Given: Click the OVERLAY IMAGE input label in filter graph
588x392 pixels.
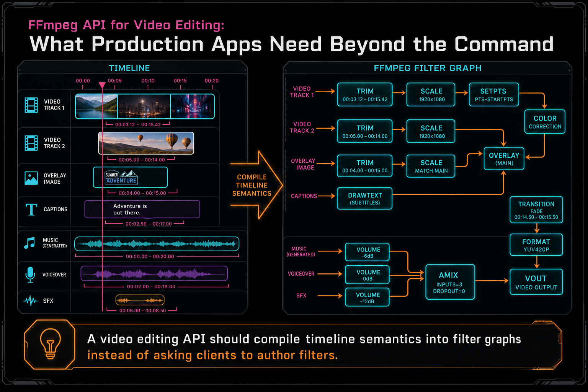Looking at the screenshot, I should (303, 164).
